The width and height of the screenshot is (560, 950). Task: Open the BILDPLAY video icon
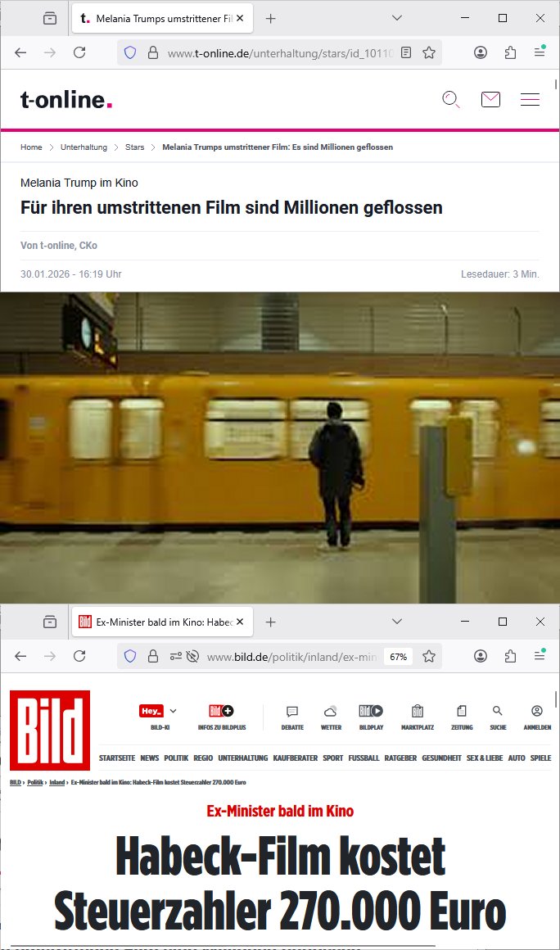coord(371,711)
